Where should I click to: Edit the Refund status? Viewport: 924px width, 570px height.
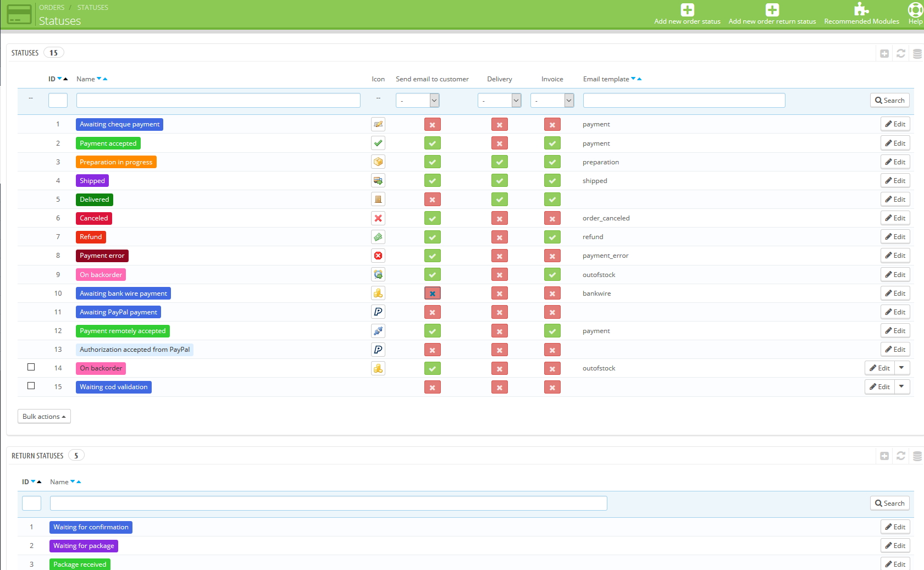tap(895, 236)
